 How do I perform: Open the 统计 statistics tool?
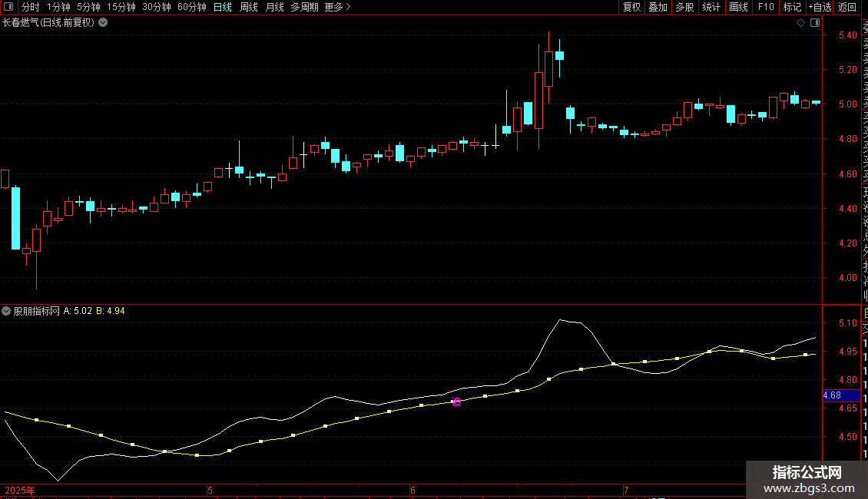coord(711,7)
